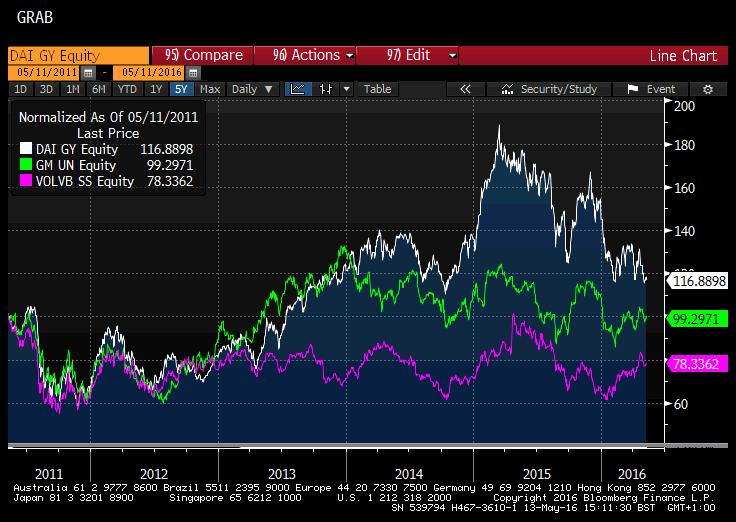
Task: Click the Line Chart title label
Action: coord(683,56)
